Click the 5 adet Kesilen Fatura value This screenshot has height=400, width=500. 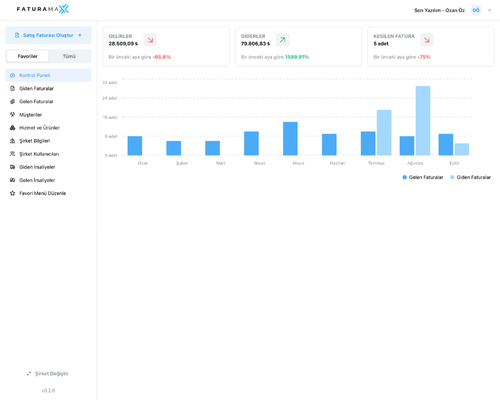[x=381, y=44]
